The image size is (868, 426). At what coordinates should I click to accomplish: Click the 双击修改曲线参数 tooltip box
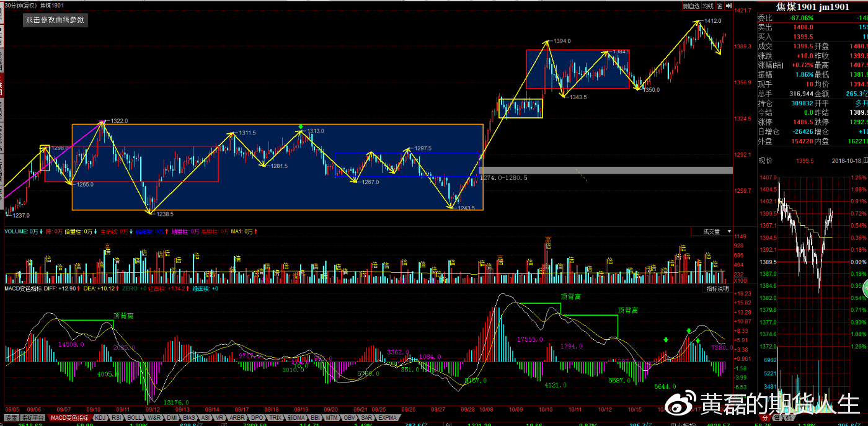tap(55, 20)
